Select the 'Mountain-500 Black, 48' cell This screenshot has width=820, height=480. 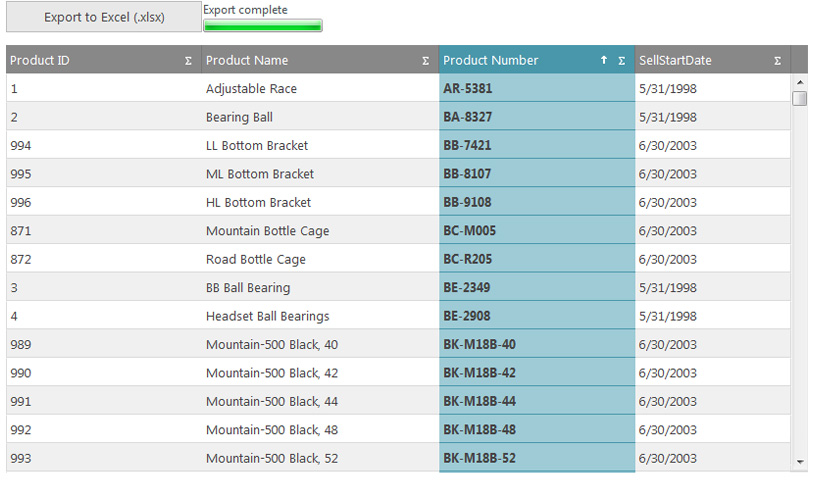tap(320, 429)
